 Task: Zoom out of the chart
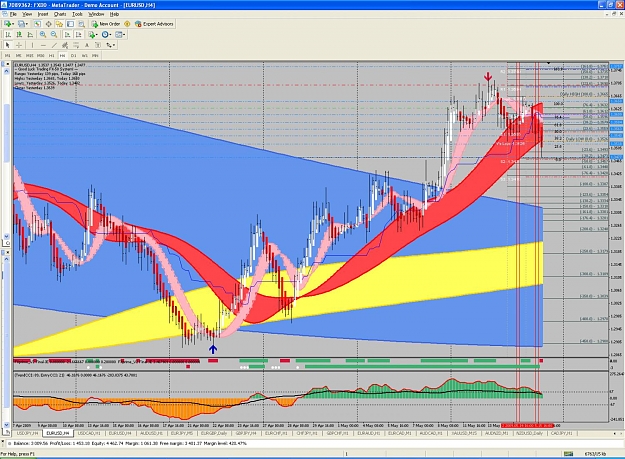[x=54, y=35]
